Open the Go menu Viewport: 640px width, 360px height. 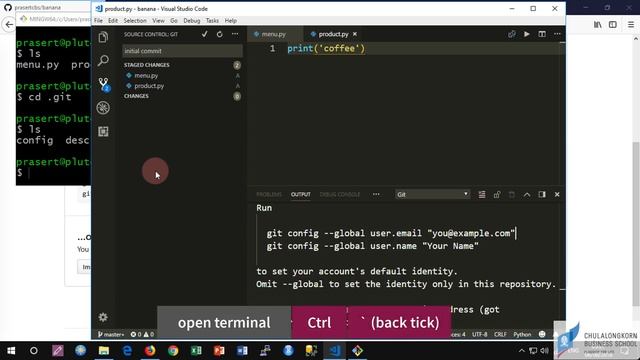[174, 20]
